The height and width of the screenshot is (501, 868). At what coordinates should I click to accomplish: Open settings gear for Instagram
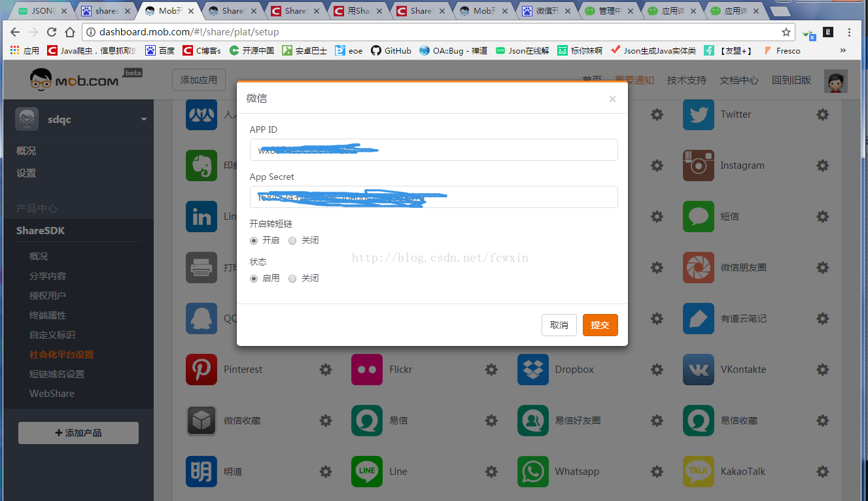click(822, 165)
